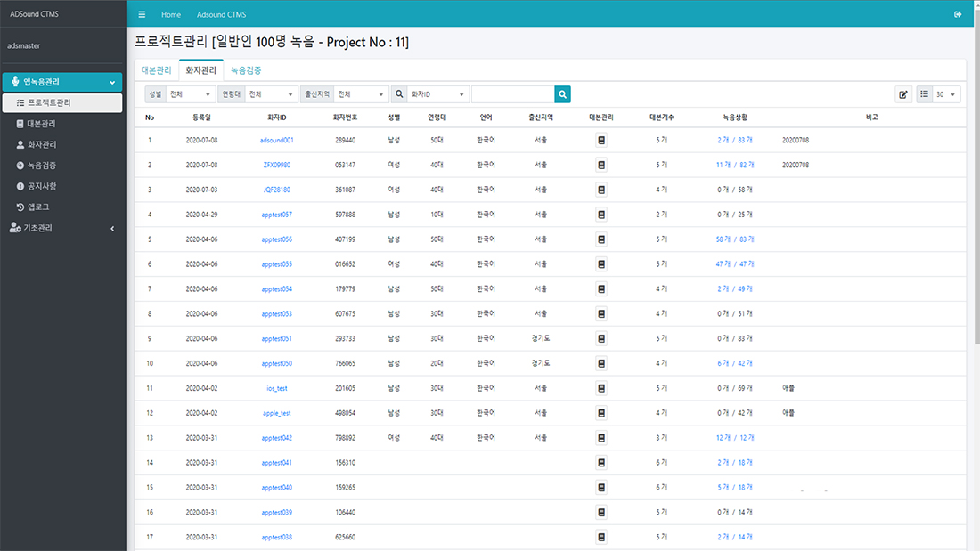The image size is (980, 551).
Task: Open recording status 58개 / 83개 link
Action: point(735,239)
